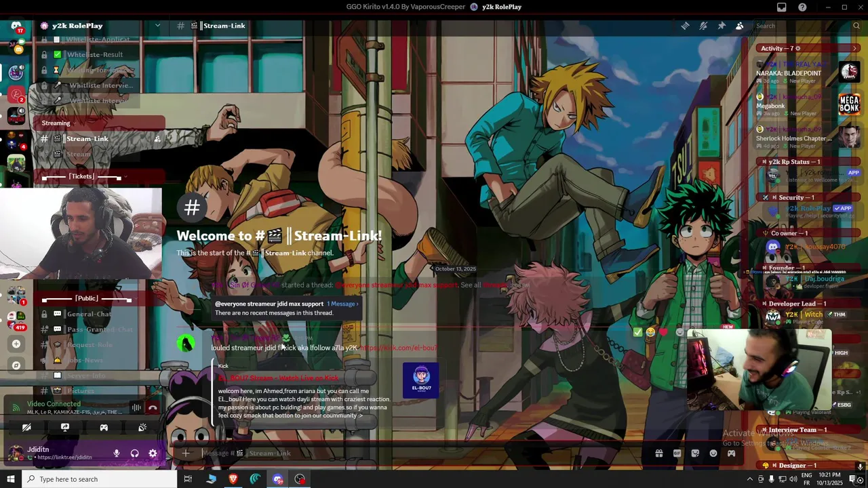Open User Settings gear
Viewport: 868px width, 488px height.
coord(153,453)
